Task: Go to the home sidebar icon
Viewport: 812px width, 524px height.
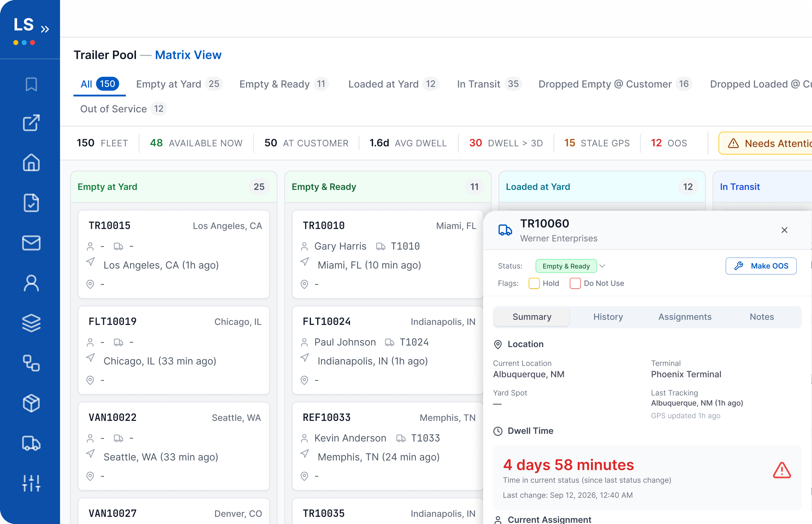Action: pyautogui.click(x=31, y=162)
